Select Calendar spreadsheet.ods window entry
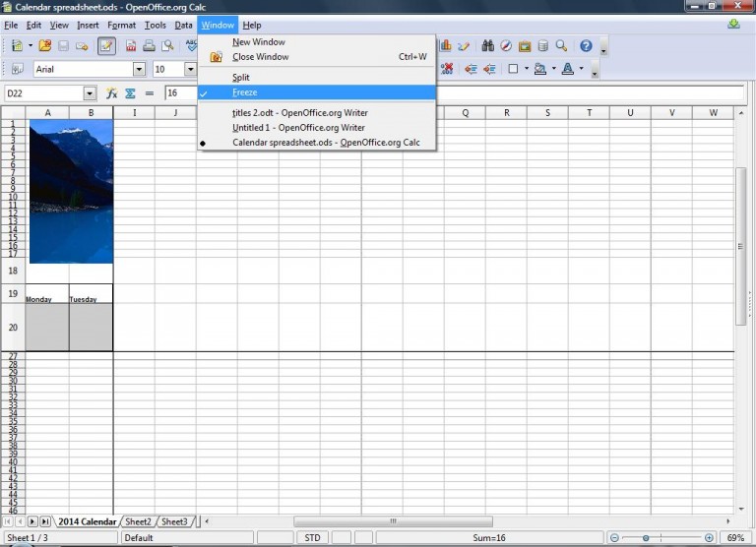The image size is (756, 547). 317,143
